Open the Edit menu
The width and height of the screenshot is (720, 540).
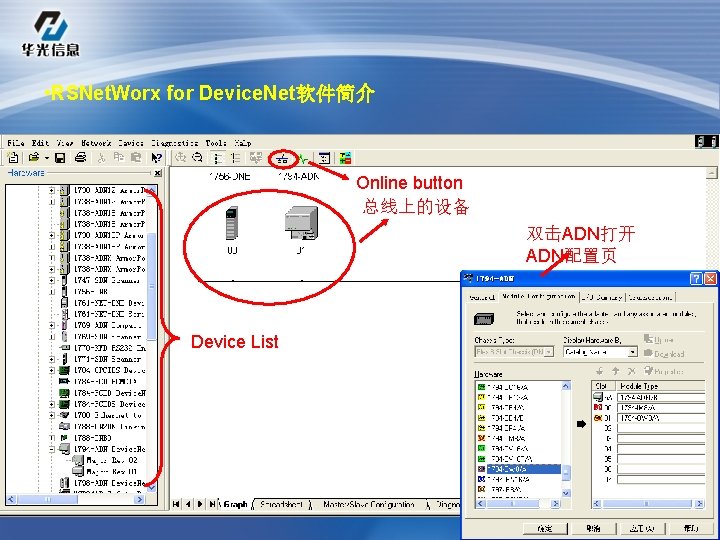40,143
